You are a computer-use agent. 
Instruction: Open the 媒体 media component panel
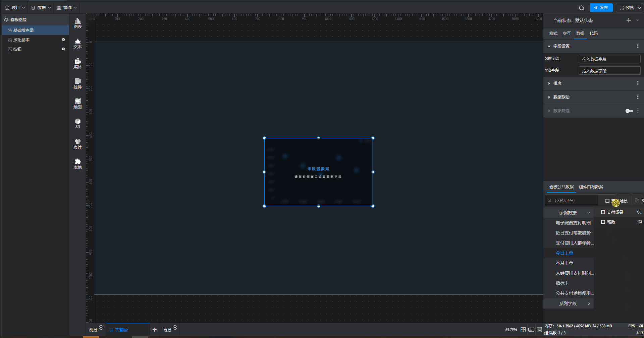tap(77, 63)
